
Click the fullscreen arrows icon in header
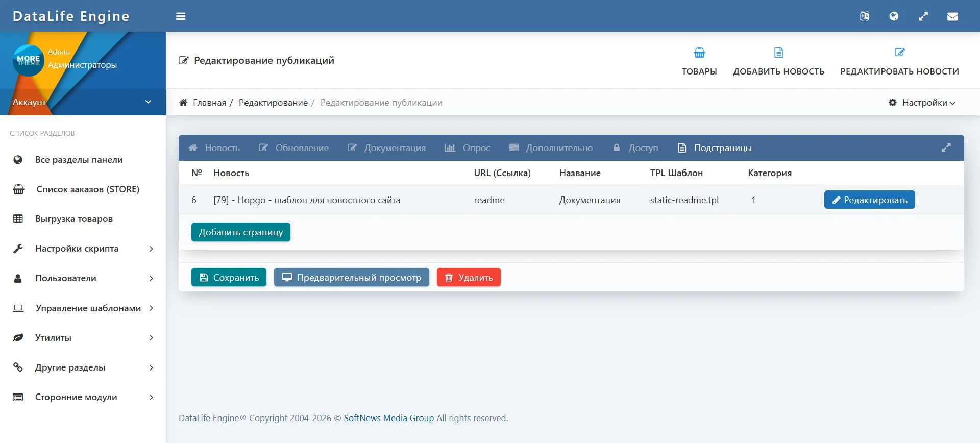click(x=923, y=16)
